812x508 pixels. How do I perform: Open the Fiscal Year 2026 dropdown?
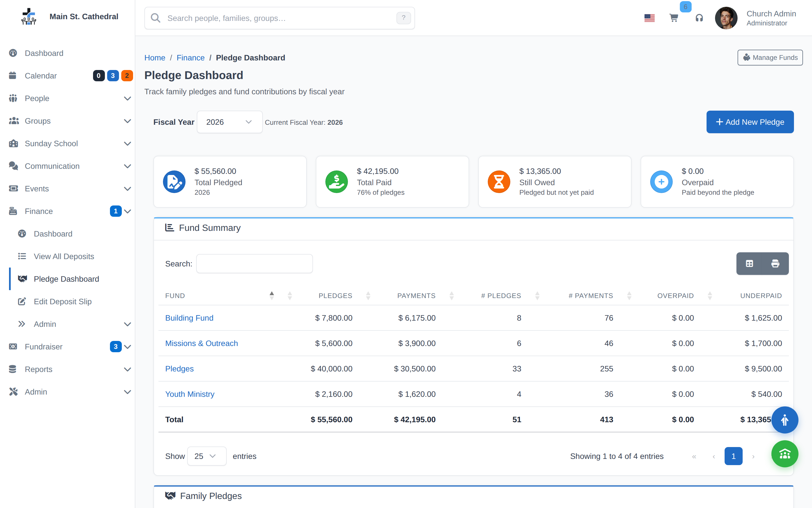[x=230, y=122]
